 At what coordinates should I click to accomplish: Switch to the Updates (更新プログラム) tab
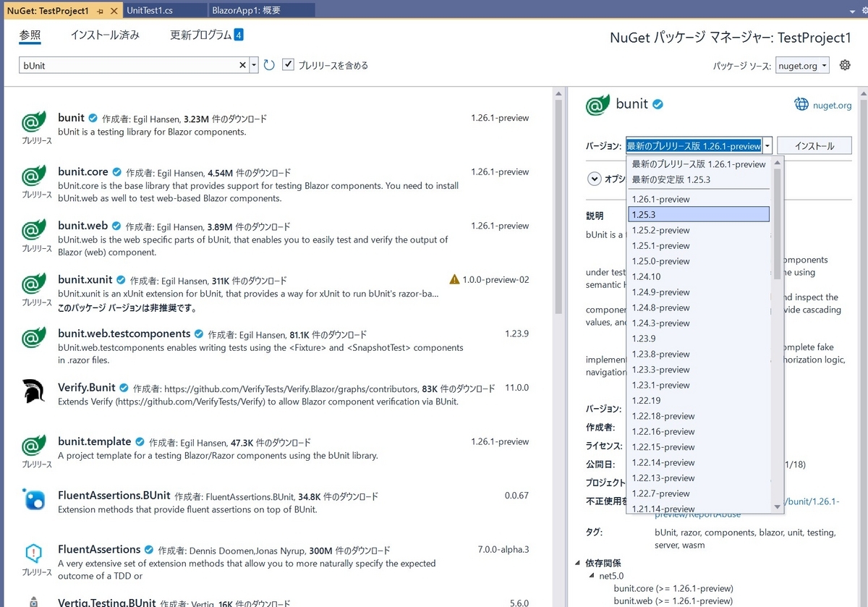[201, 35]
